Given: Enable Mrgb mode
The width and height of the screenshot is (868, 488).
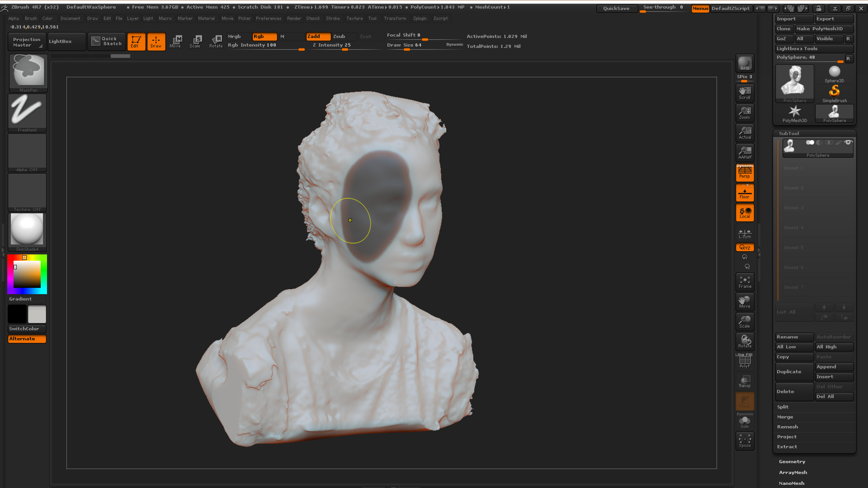Looking at the screenshot, I should point(239,36).
